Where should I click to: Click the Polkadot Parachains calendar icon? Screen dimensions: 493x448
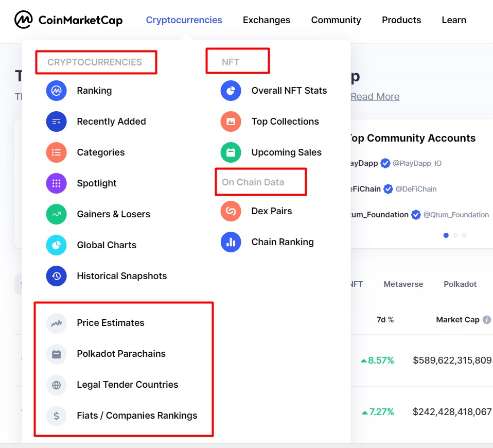click(56, 354)
